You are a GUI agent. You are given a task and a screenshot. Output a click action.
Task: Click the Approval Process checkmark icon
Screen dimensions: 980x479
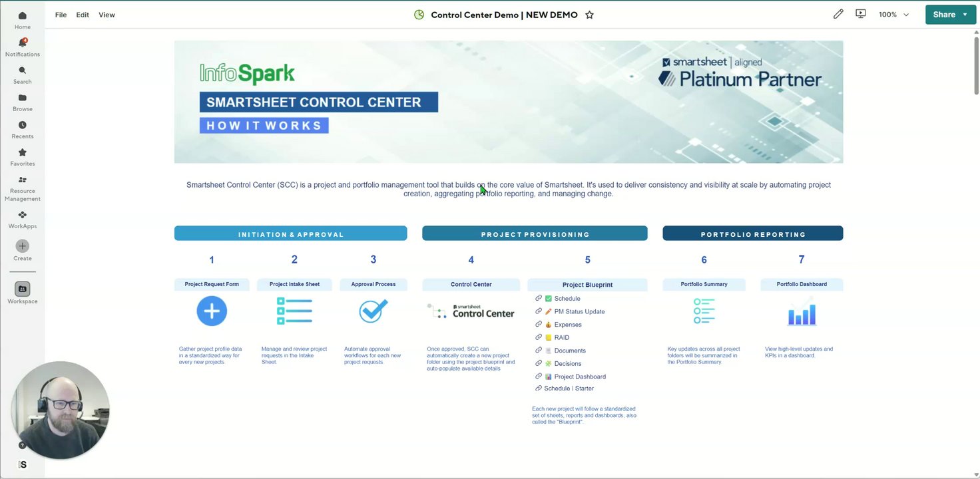coord(373,311)
